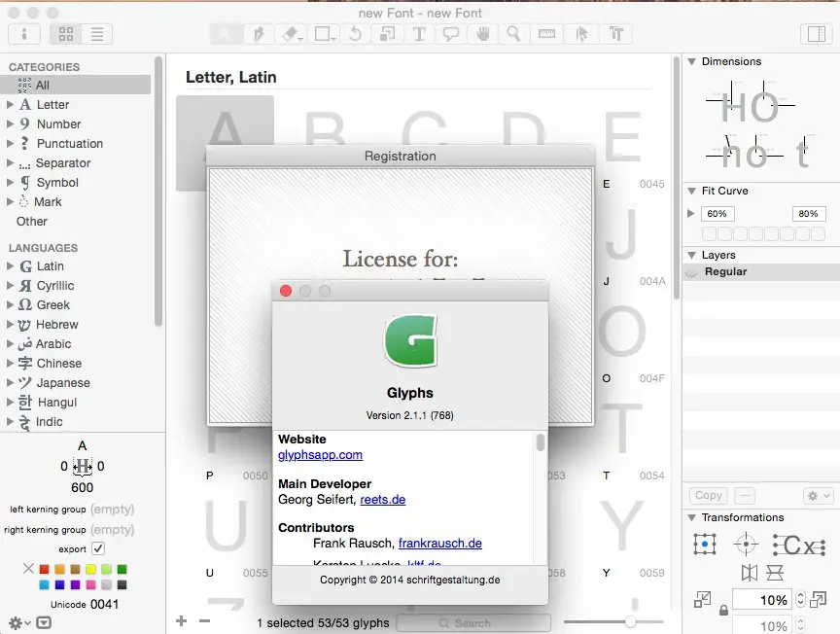Open the gear menu at bottom left

[x=18, y=622]
